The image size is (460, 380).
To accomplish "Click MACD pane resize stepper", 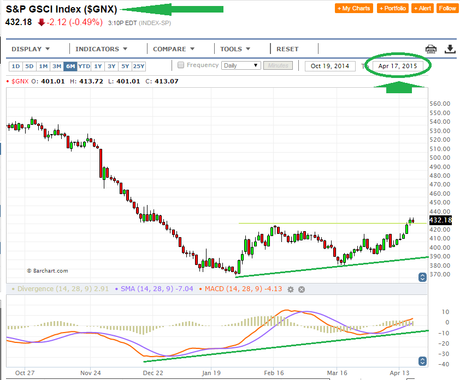I will coord(422,361).
